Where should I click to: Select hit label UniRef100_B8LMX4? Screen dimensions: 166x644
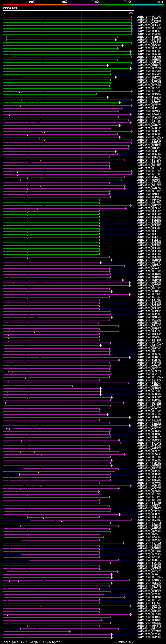(x=149, y=383)
